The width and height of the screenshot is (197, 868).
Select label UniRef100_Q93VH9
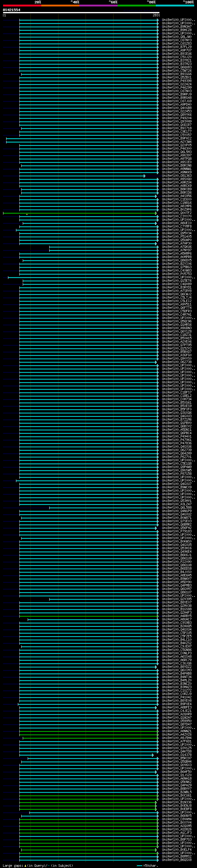(x=177, y=121)
